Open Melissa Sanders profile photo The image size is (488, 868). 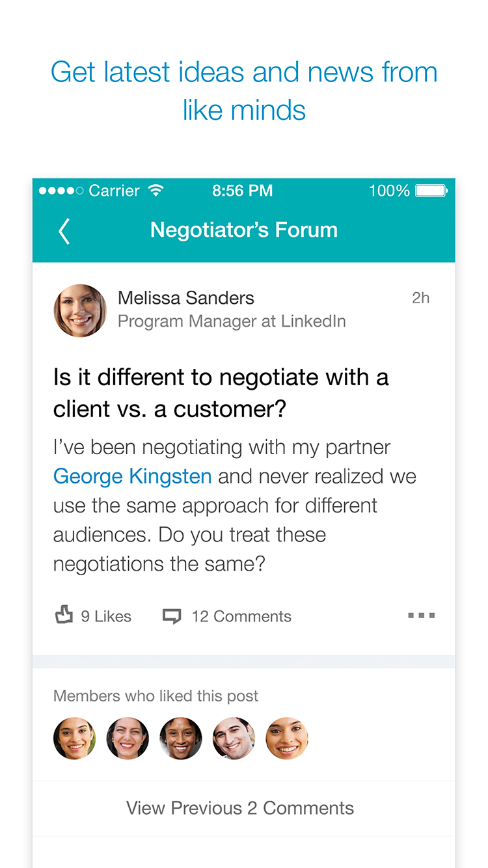pos(80,310)
